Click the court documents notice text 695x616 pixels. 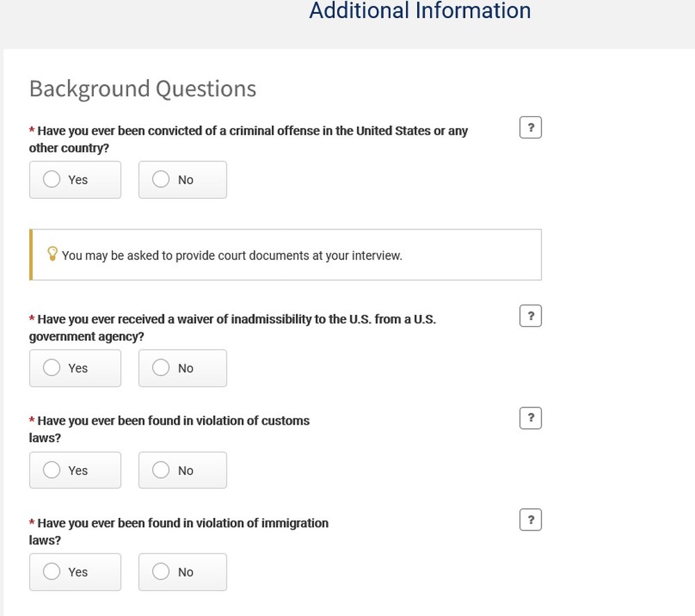click(232, 256)
